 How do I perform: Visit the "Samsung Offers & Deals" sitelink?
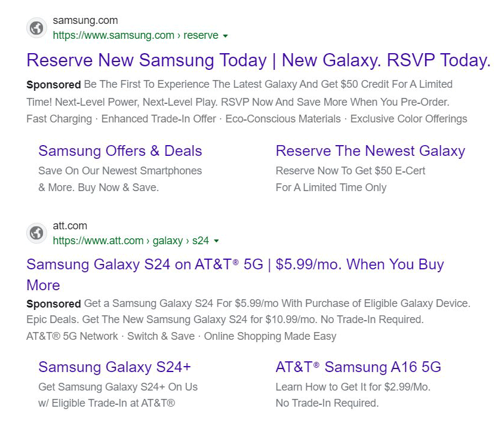[x=120, y=151]
